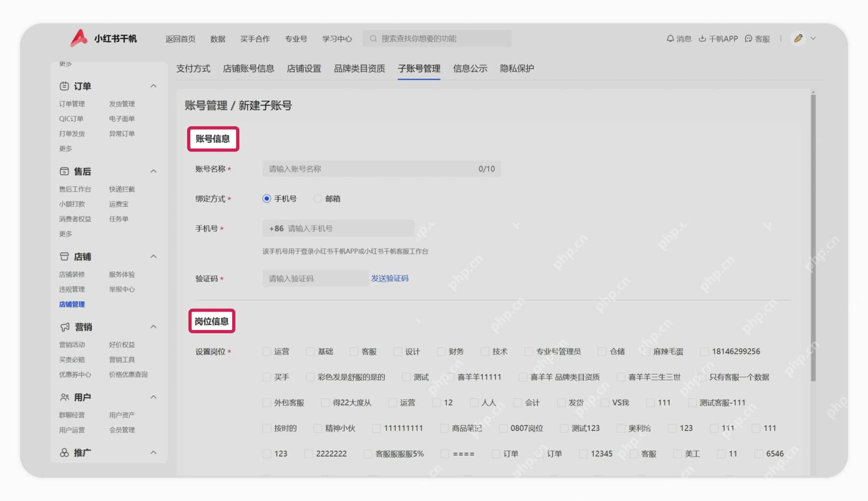Click the top search box

tap(437, 39)
